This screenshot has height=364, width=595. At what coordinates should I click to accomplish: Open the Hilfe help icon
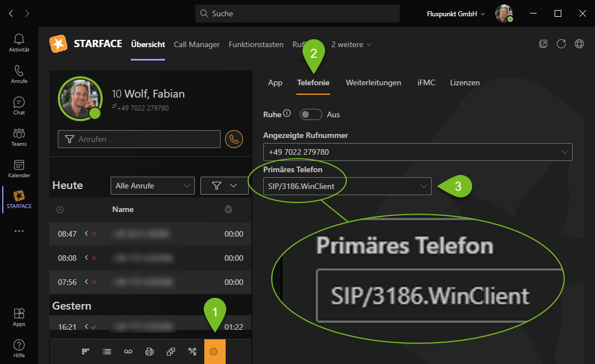(x=19, y=349)
